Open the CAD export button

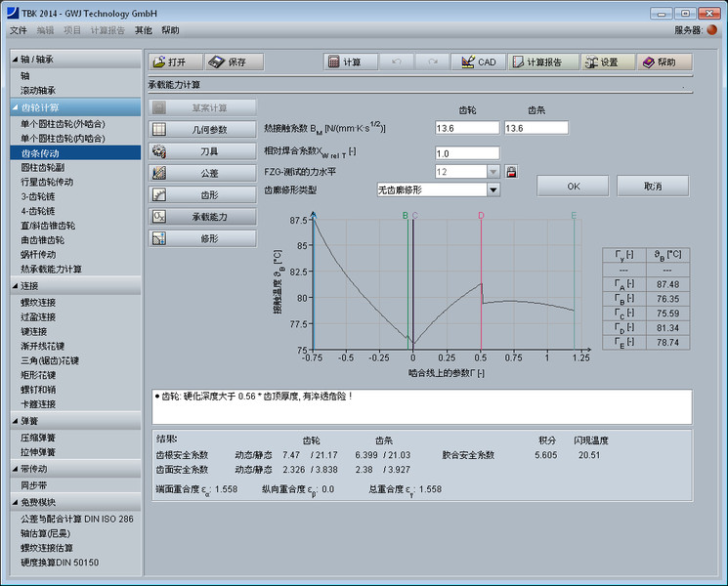pos(477,62)
